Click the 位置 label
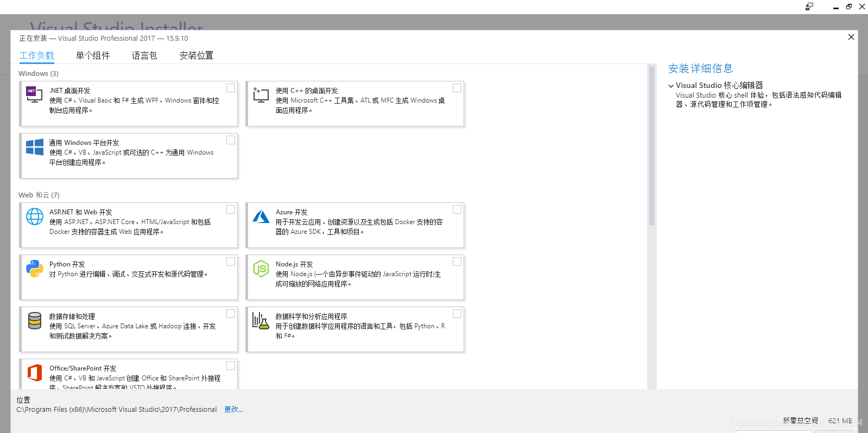Image resolution: width=868 pixels, height=433 pixels. 23,400
